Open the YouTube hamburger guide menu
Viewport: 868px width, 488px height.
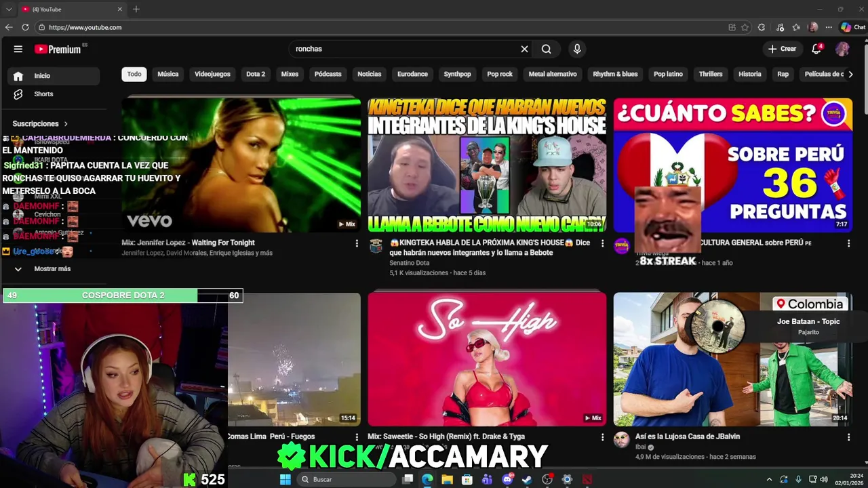tap(18, 49)
